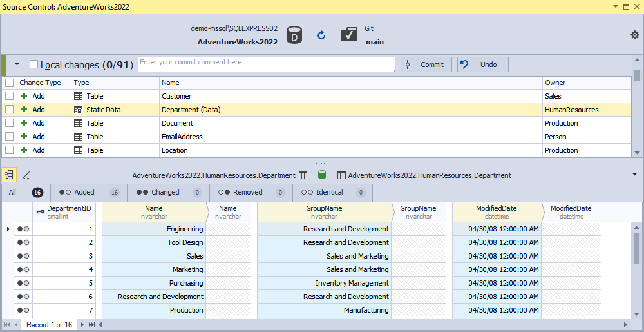This screenshot has height=332, width=644.
Task: Switch to the All records tab
Action: click(26, 192)
